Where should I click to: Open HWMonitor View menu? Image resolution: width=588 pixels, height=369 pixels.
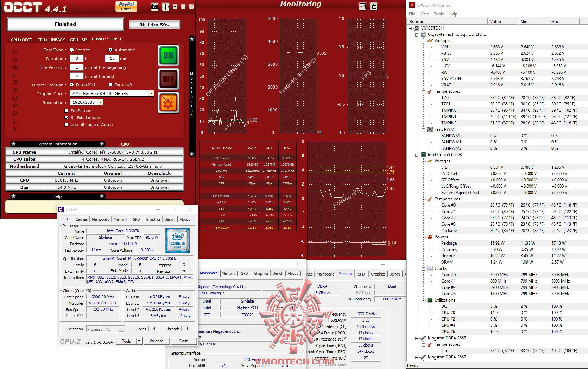[x=424, y=14]
